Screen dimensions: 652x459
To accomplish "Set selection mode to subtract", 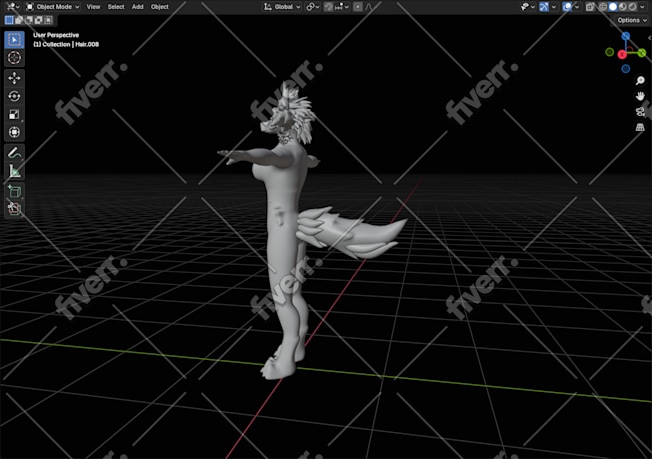I will (x=29, y=20).
